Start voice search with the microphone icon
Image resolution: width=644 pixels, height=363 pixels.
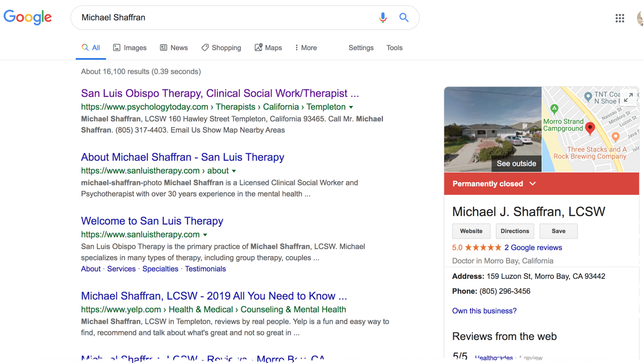coord(382,18)
